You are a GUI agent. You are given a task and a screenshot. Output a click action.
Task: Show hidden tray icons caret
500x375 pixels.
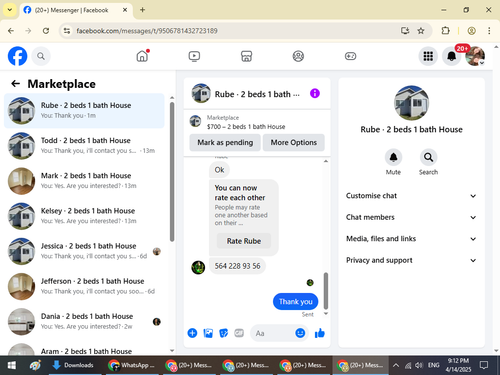396,365
